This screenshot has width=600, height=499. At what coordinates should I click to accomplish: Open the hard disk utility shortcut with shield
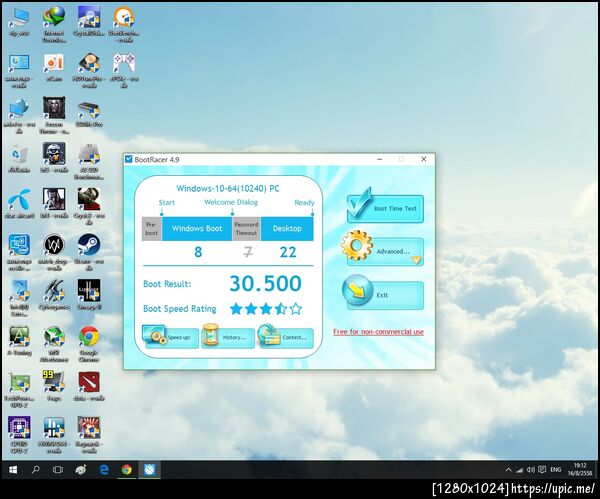point(89,70)
